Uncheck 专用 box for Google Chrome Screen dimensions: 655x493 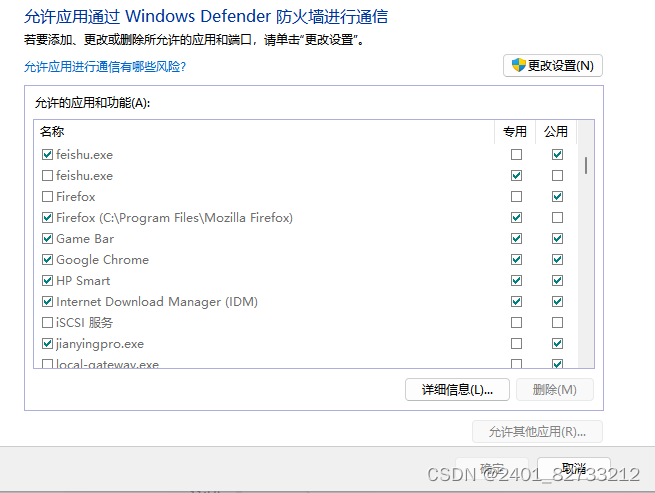516,259
